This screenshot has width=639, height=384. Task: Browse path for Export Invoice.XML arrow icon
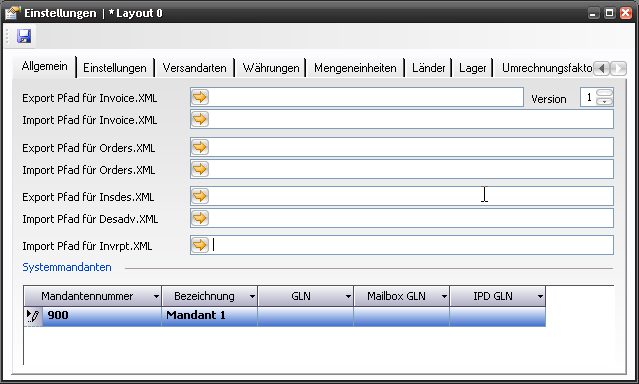click(x=200, y=97)
